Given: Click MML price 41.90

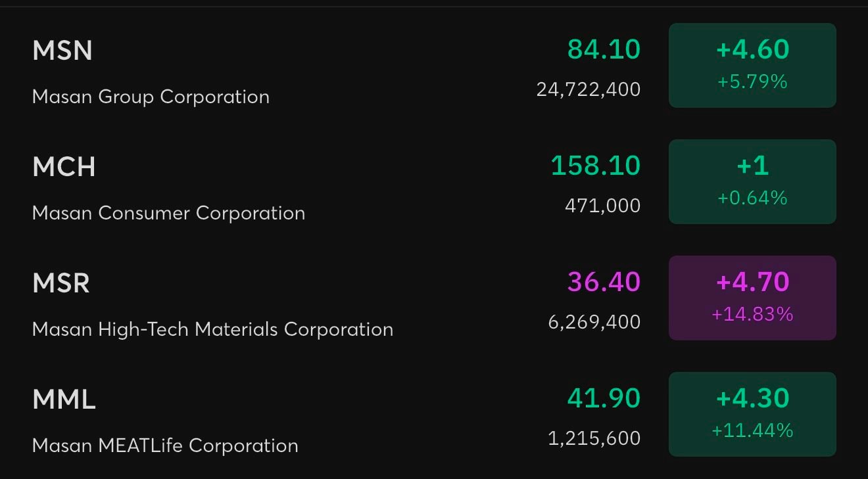Looking at the screenshot, I should (x=604, y=398).
